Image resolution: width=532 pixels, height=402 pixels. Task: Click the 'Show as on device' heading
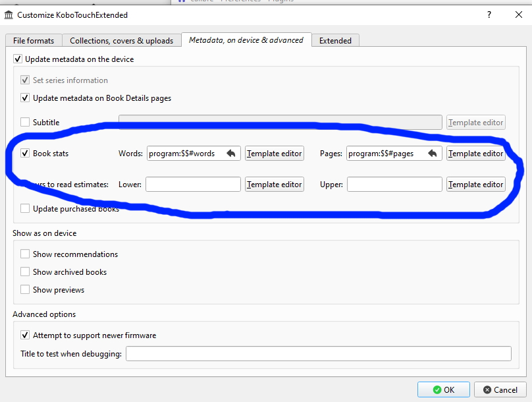pyautogui.click(x=45, y=233)
